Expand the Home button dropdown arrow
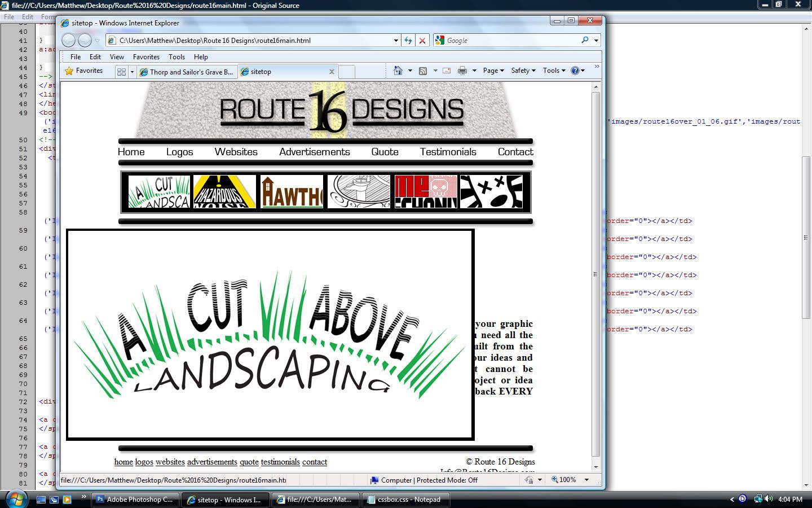 410,71
